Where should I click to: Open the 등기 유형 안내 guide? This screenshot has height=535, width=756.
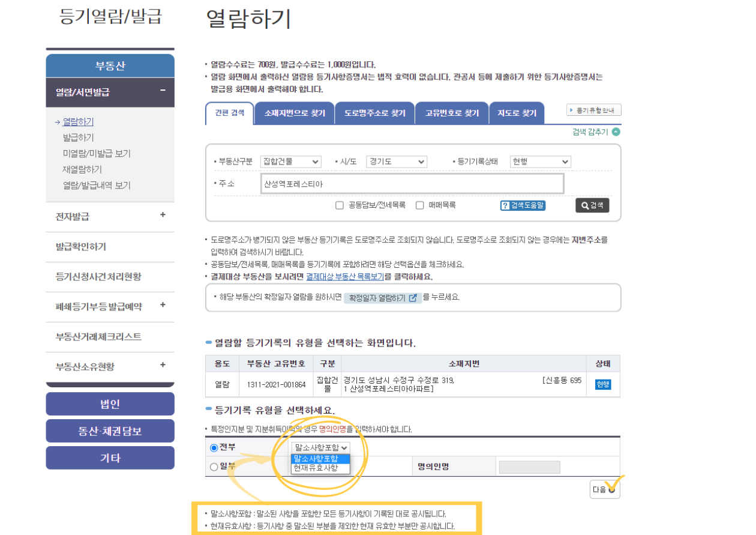point(594,110)
